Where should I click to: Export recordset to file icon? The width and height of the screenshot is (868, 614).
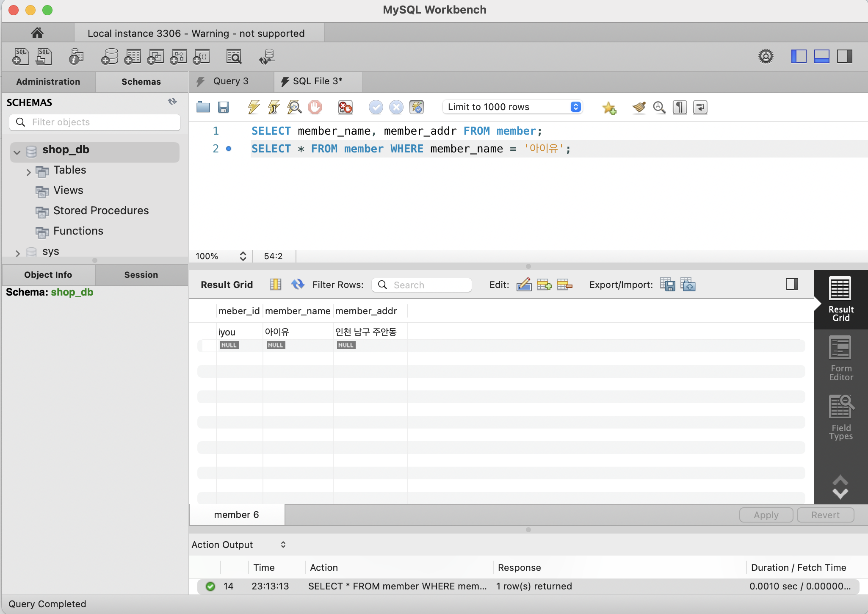(x=668, y=284)
